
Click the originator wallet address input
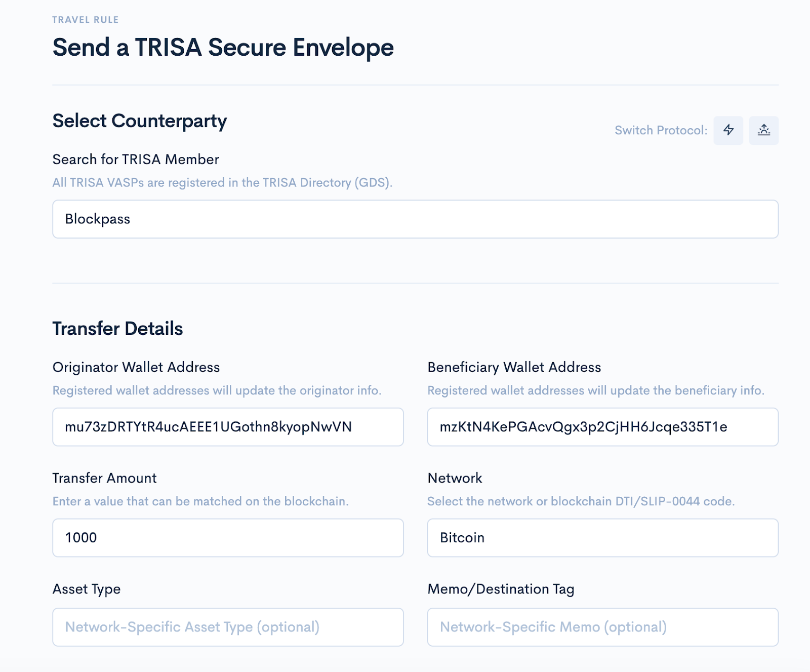coord(228,427)
